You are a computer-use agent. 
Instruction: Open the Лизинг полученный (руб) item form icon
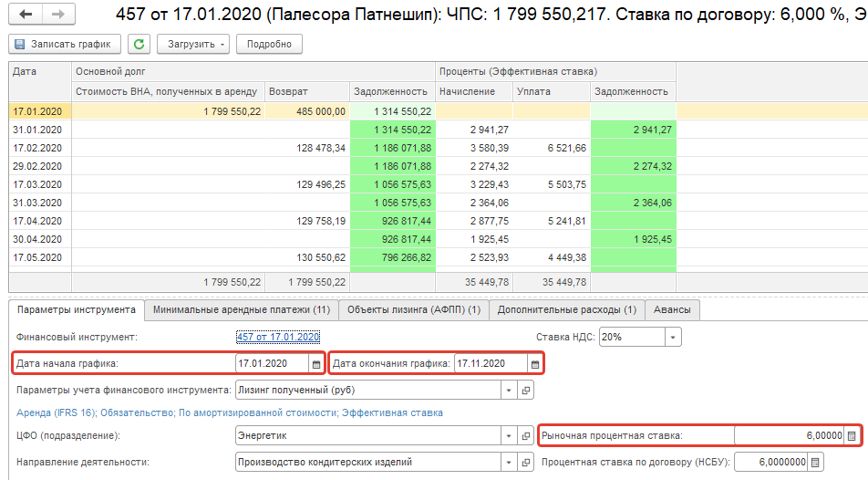[525, 391]
